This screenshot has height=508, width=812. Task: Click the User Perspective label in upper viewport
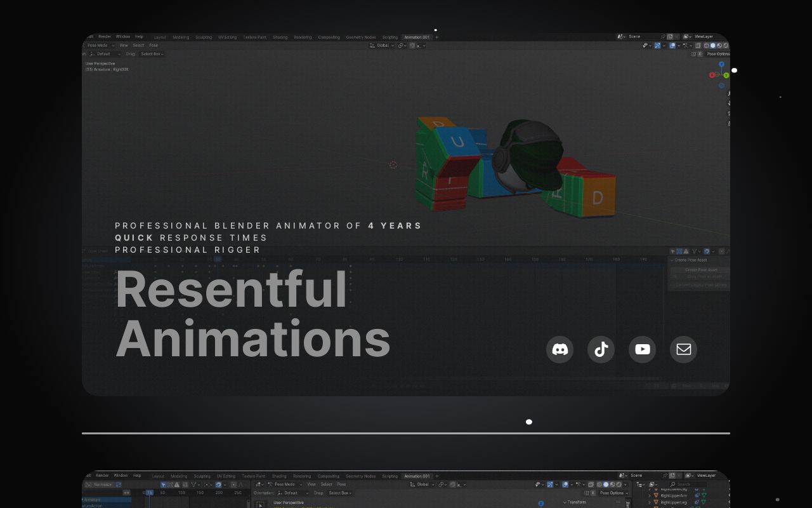pos(100,63)
